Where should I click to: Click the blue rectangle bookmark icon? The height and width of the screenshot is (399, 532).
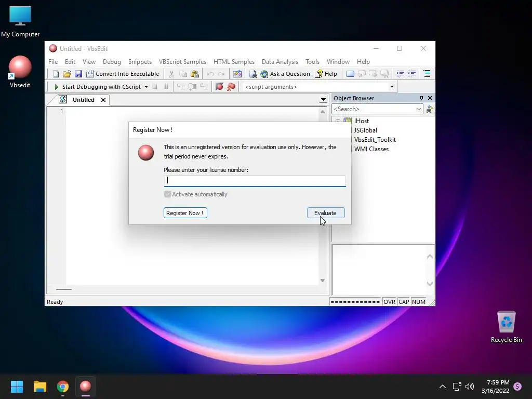coord(350,74)
